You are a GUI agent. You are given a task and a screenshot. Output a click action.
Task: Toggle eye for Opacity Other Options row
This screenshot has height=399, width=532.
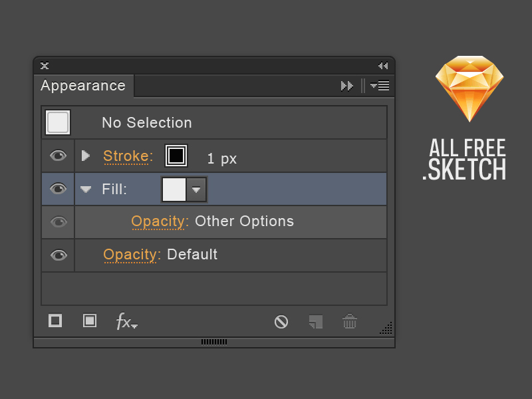59,222
